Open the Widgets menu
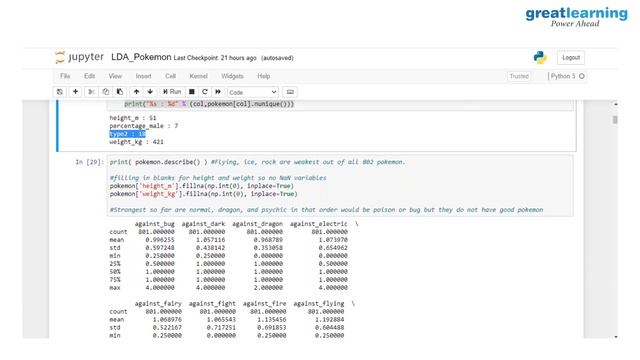Image resolution: width=640 pixels, height=360 pixels. click(x=232, y=76)
